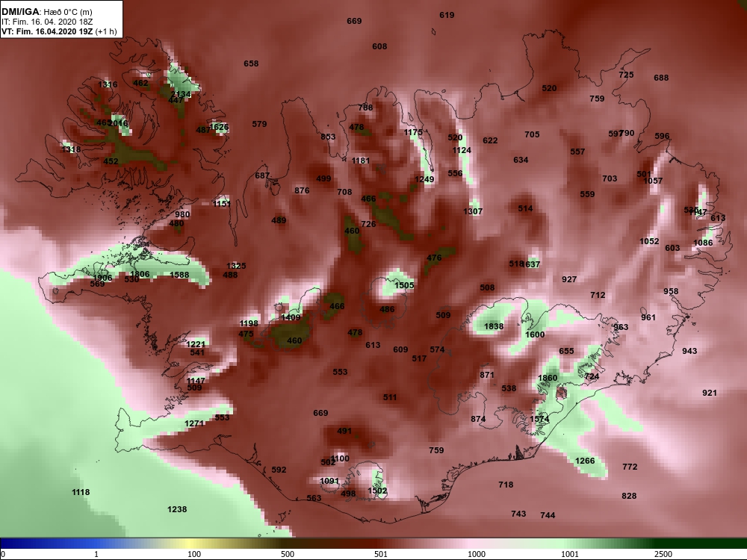Select the 1221 value
The height and width of the screenshot is (560, 747).
click(x=196, y=344)
